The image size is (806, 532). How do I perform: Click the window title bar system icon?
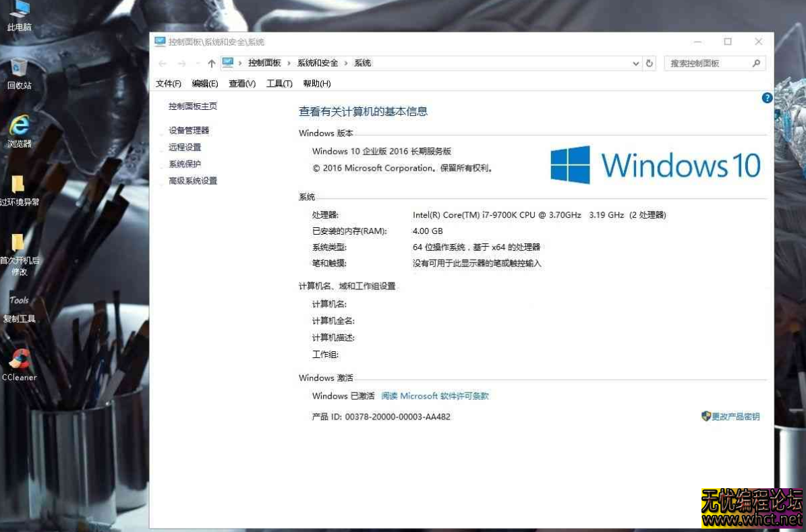160,42
